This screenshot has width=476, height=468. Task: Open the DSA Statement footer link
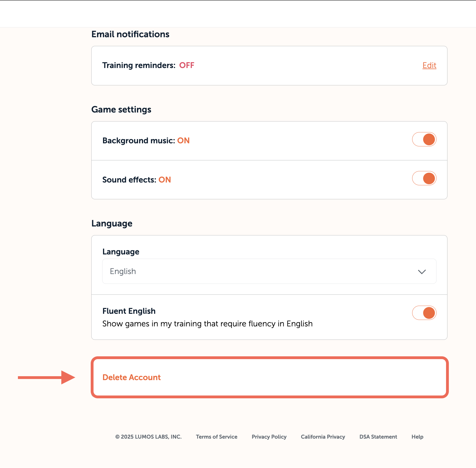tap(378, 437)
